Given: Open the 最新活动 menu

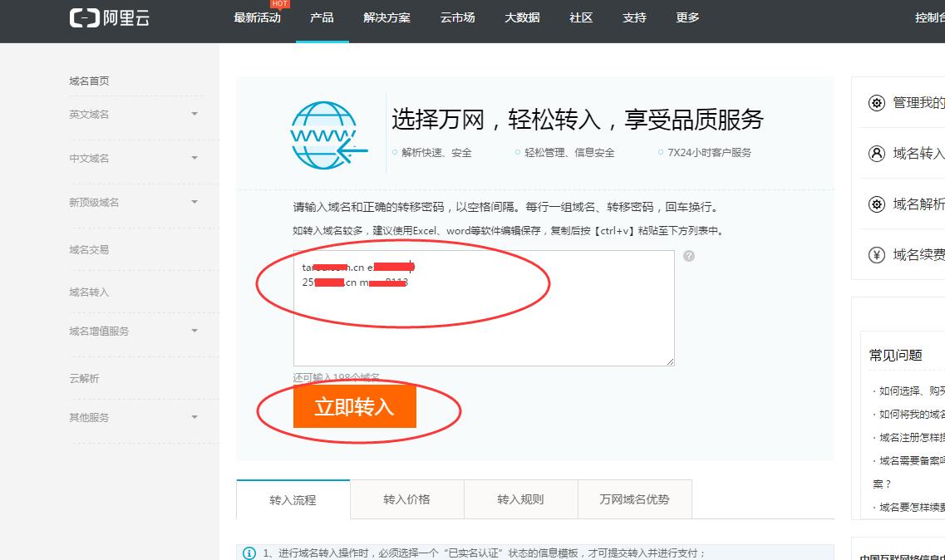Looking at the screenshot, I should [258, 18].
